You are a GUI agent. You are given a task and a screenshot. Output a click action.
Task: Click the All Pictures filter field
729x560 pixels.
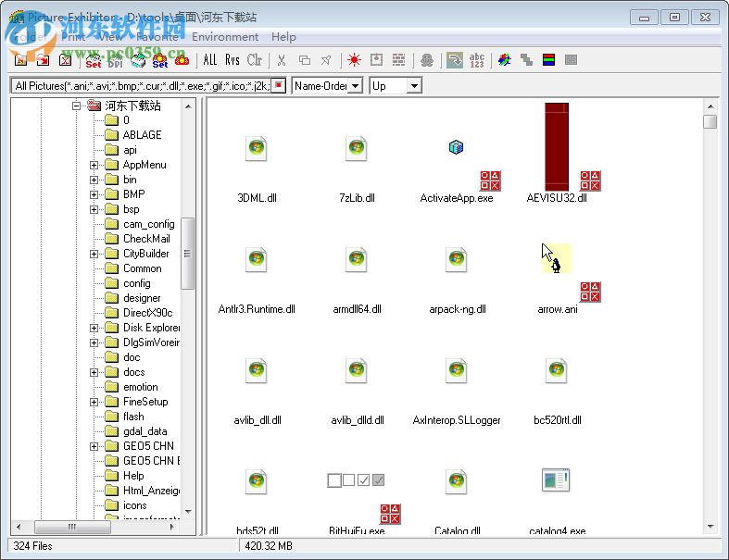[x=142, y=86]
